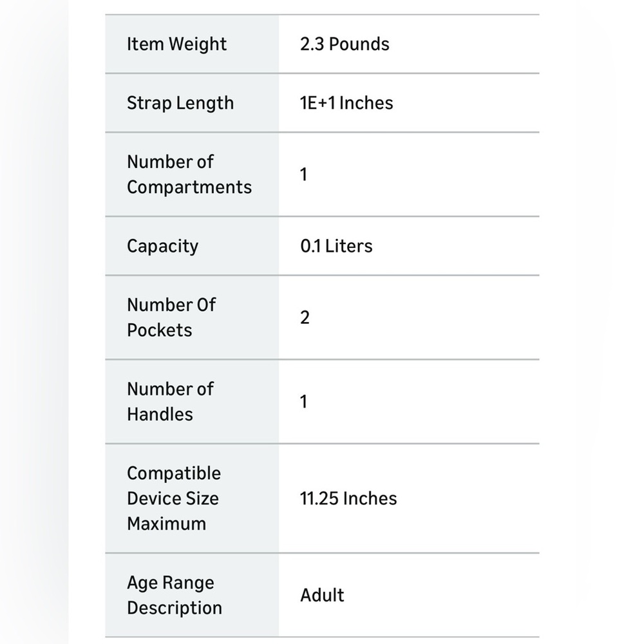The width and height of the screenshot is (644, 644).
Task: Select Number of Handles label
Action: [x=171, y=402]
